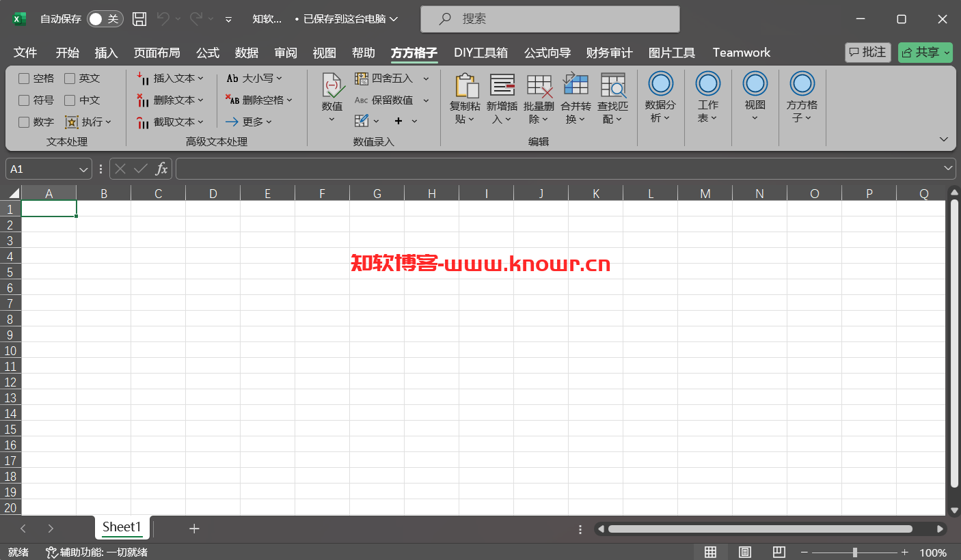Click the 删除文本 tool
961x560 pixels.
[170, 100]
